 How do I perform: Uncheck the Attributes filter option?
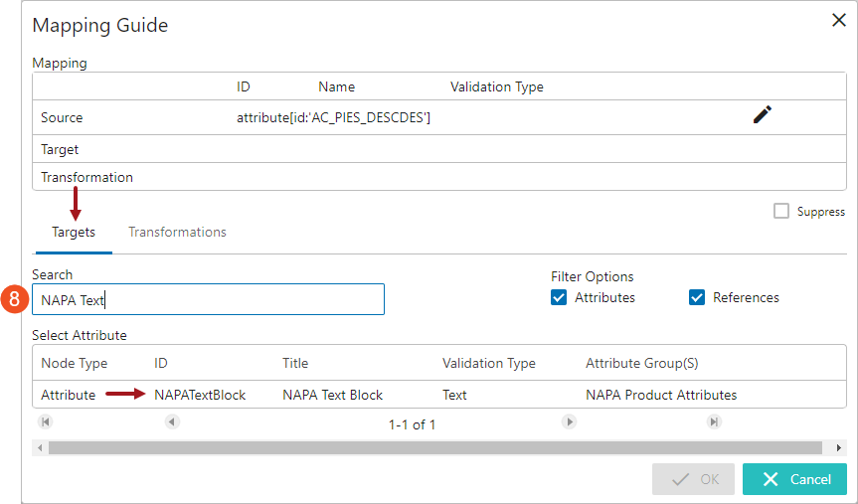click(x=559, y=297)
